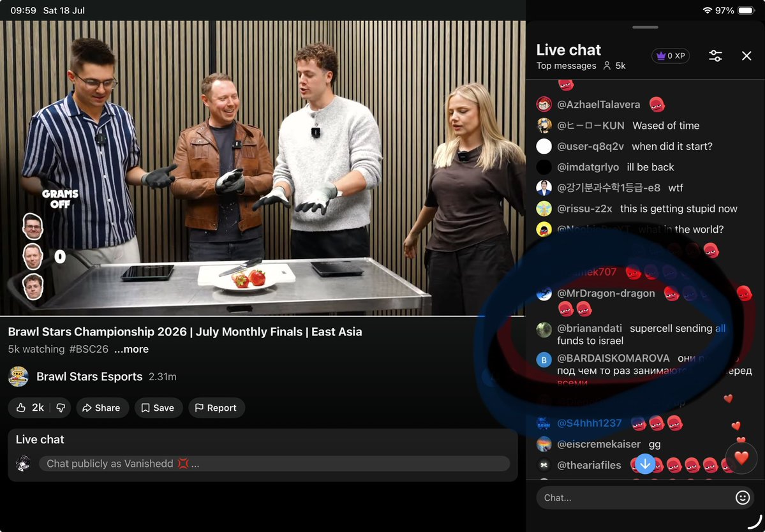This screenshot has height=532, width=765.
Task: Expand the description with ...more
Action: tap(131, 349)
